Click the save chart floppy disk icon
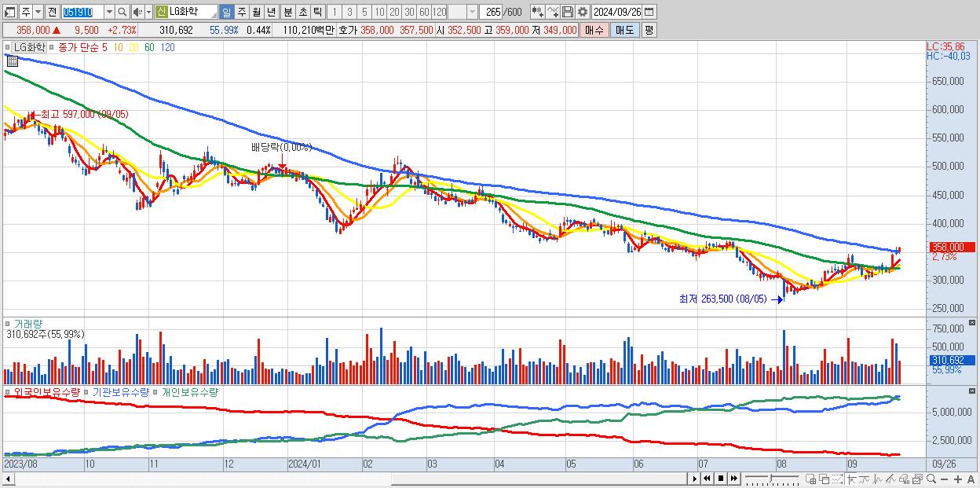This screenshot has height=488, width=980. coord(568,12)
